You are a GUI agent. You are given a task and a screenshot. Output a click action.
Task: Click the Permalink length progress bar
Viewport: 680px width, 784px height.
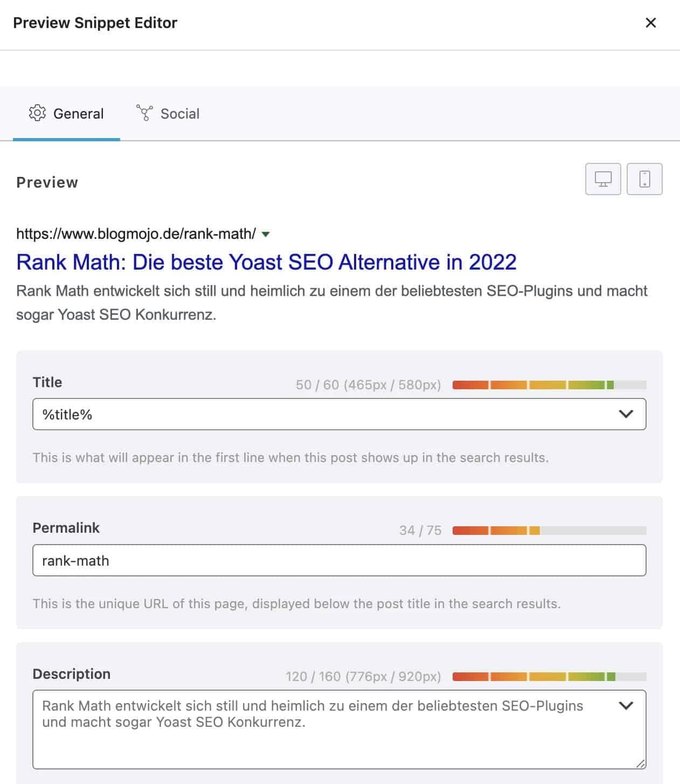pos(549,531)
